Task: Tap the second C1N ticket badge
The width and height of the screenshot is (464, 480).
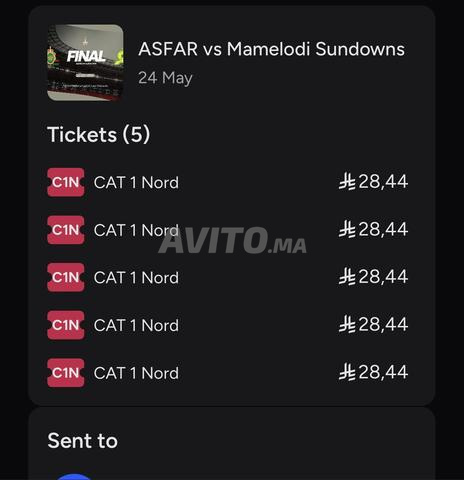Action: 66,230
